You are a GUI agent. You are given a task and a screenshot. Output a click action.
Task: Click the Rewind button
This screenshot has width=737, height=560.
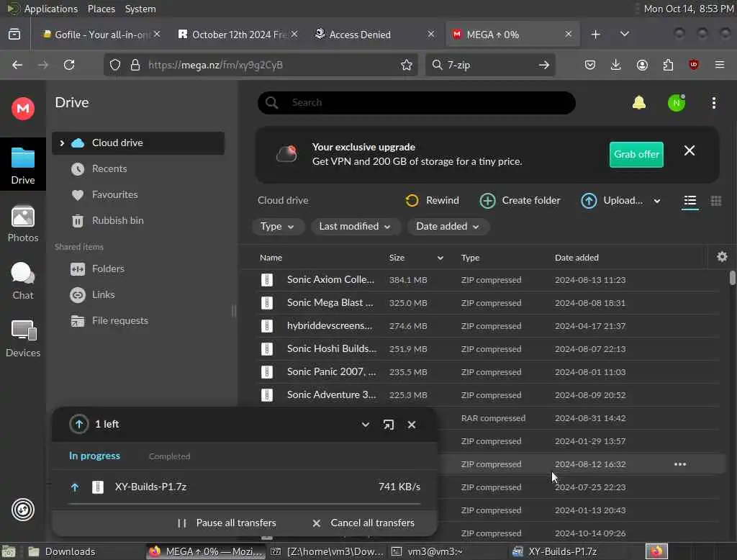432,200
